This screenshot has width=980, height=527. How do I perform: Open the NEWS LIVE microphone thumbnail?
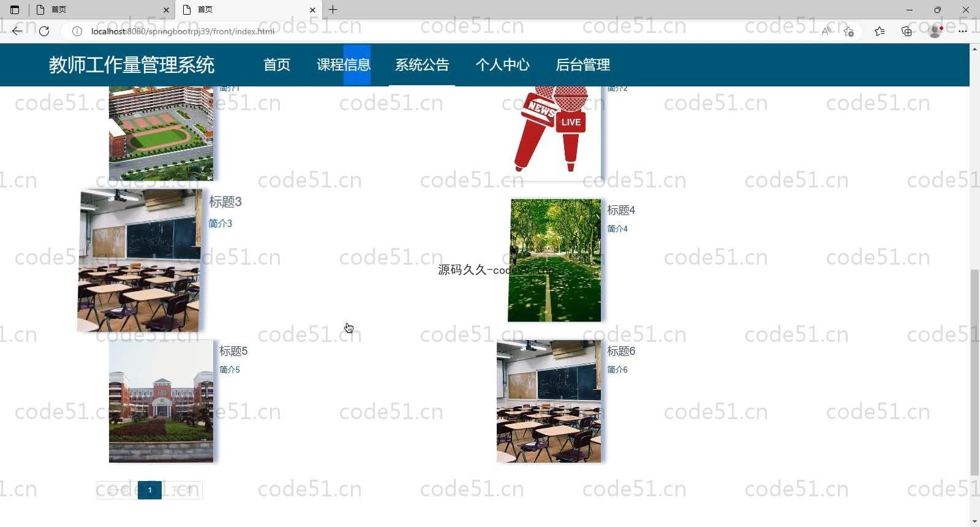(549, 133)
